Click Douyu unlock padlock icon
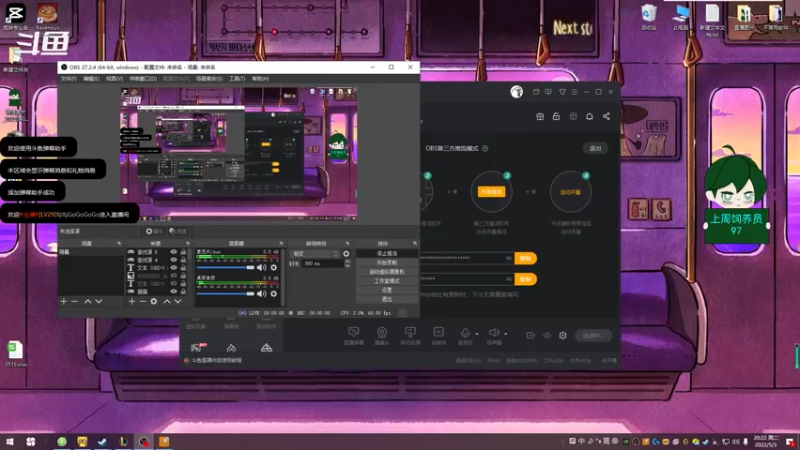 [556, 116]
